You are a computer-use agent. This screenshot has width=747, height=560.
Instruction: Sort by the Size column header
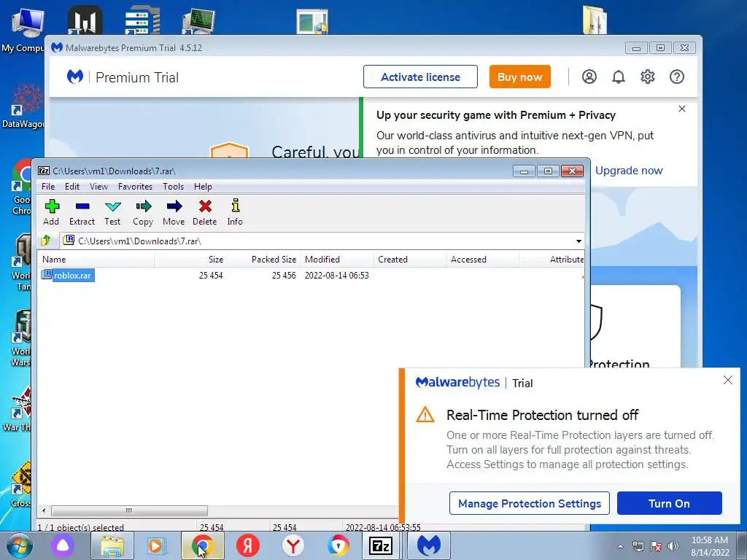[190, 260]
